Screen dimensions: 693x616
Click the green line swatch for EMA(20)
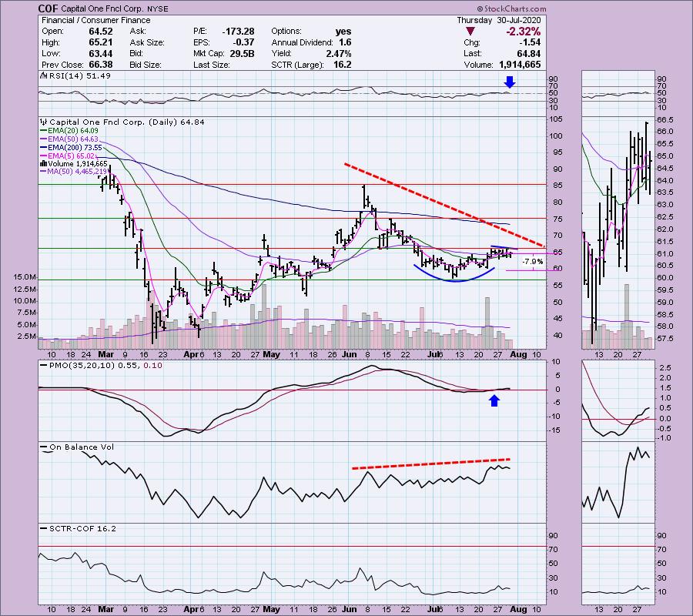43,131
